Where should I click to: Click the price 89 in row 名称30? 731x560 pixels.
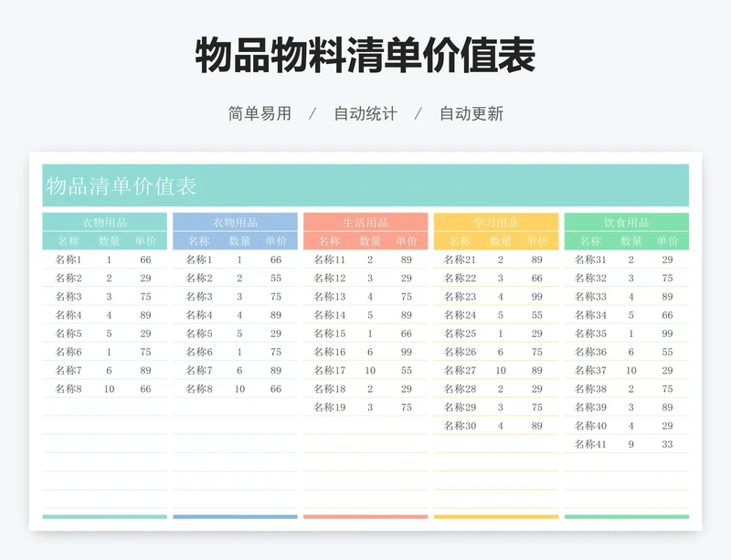tap(536, 426)
